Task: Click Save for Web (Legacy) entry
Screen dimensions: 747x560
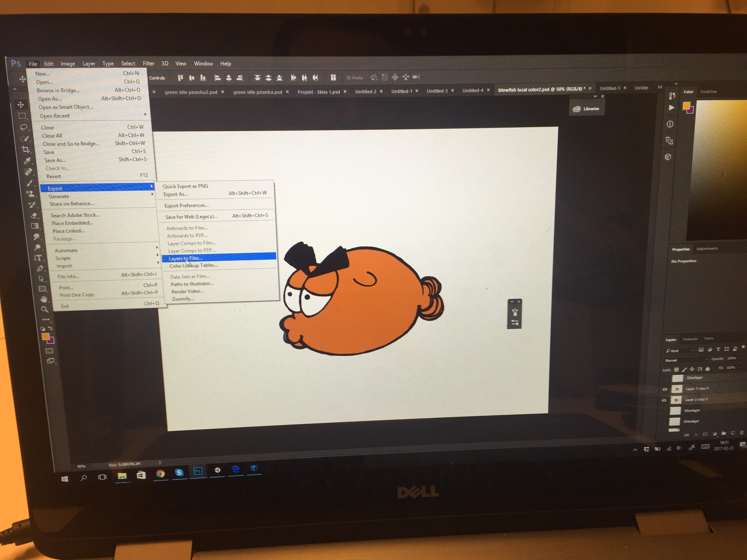Action: click(x=192, y=217)
